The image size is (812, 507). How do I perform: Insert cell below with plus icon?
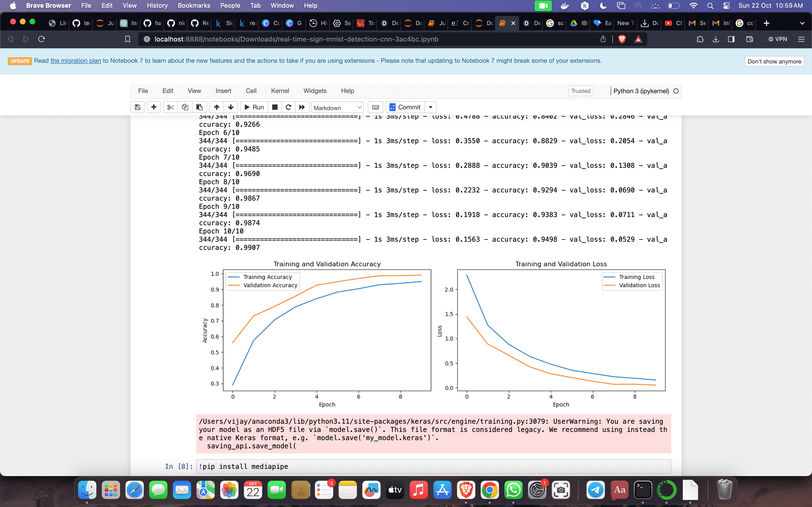click(x=154, y=107)
